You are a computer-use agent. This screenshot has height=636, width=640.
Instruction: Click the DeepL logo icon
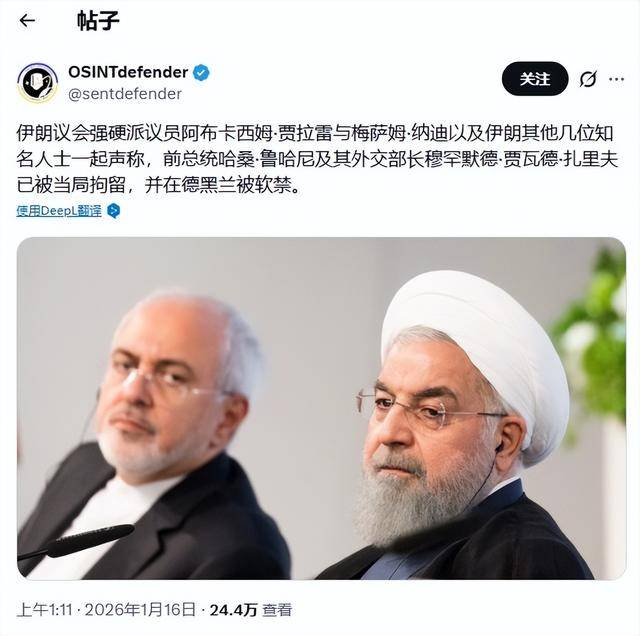113,211
